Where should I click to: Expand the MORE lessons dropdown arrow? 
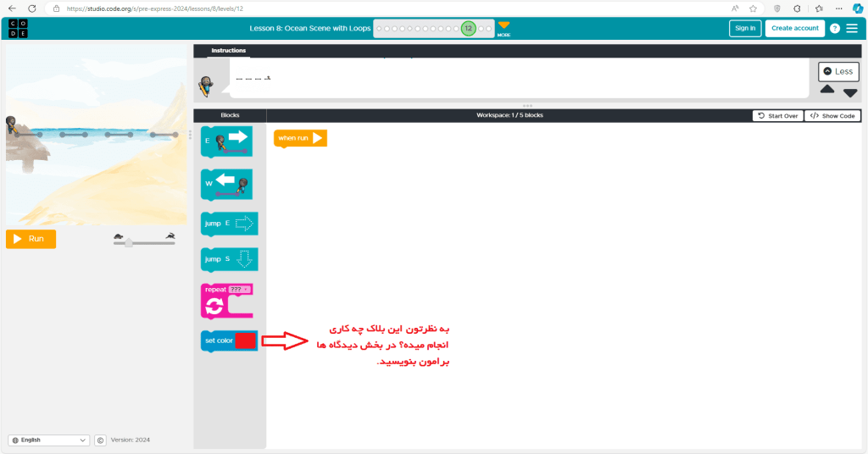point(504,25)
